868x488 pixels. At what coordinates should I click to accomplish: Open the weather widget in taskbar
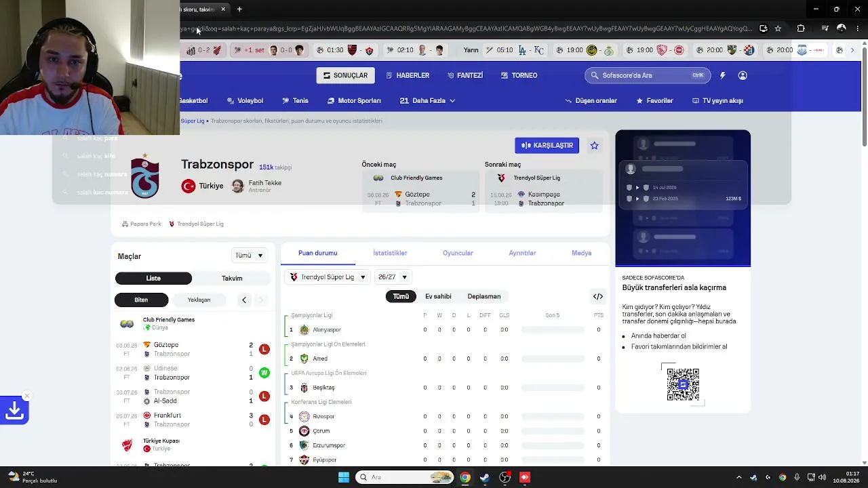pyautogui.click(x=33, y=477)
